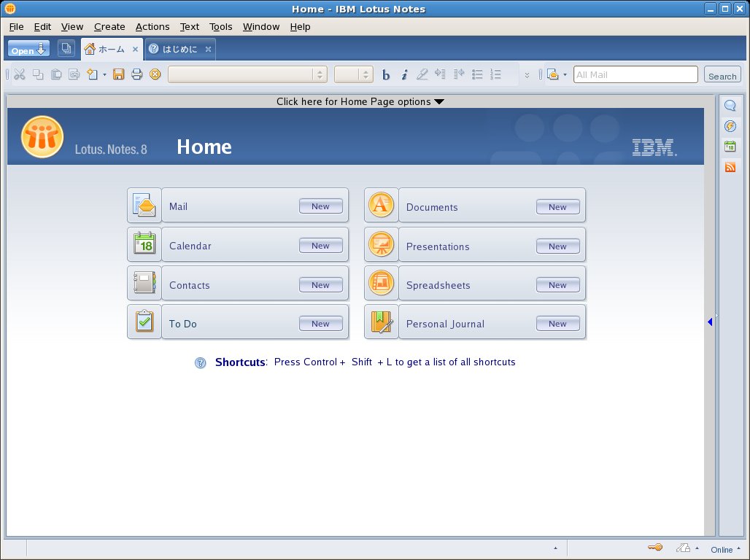Screen dimensions: 750x560
Task: Toggle numbered list formatting
Action: coord(495,74)
